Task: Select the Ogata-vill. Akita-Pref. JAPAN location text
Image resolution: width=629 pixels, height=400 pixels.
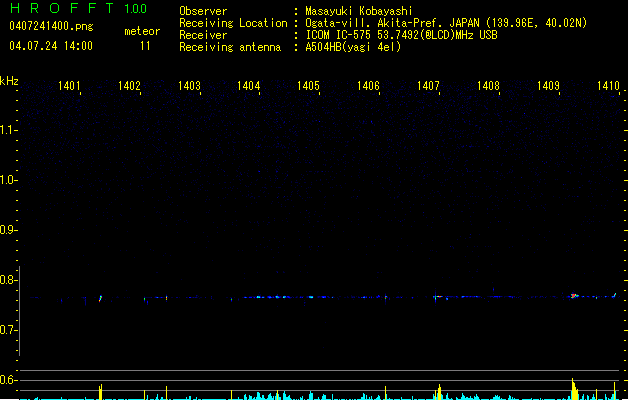Action: tap(446, 23)
